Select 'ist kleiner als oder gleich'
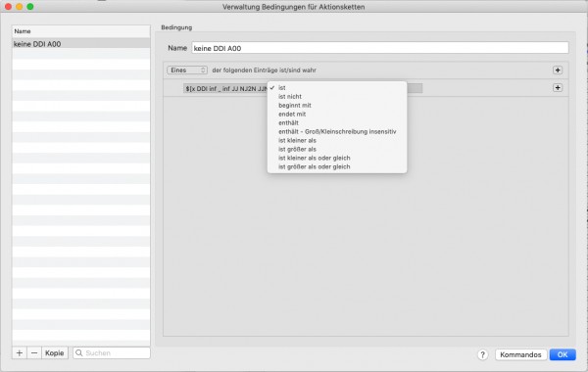 click(337, 158)
